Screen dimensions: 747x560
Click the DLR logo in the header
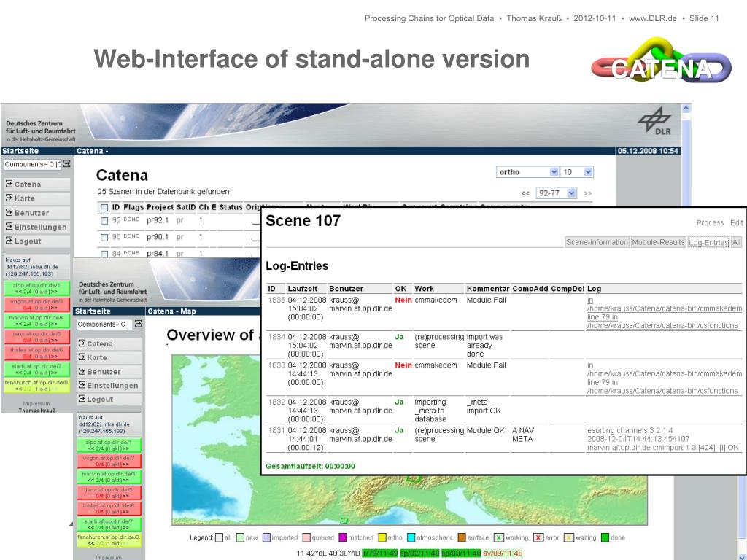click(654, 121)
